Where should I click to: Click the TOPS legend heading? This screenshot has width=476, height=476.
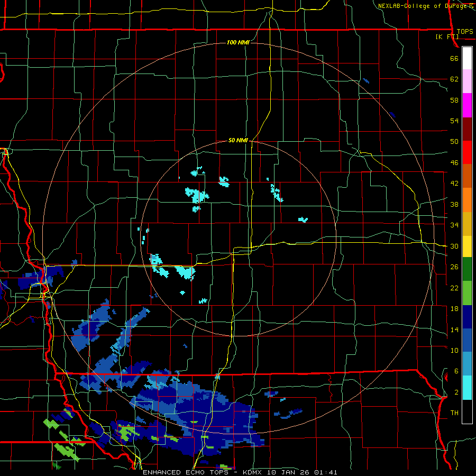coord(465,32)
